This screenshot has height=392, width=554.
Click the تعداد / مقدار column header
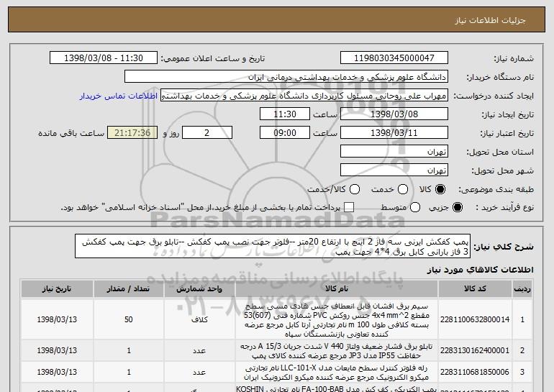pos(129,289)
